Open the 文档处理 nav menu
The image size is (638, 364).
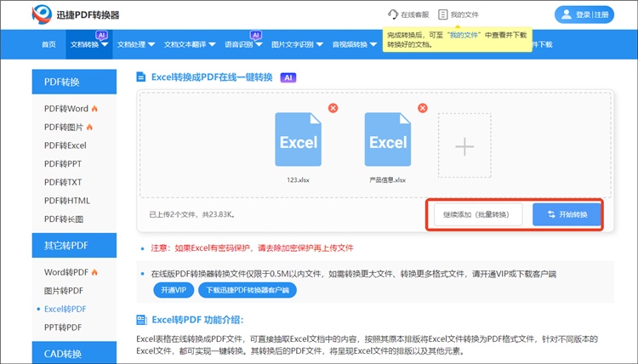[136, 44]
